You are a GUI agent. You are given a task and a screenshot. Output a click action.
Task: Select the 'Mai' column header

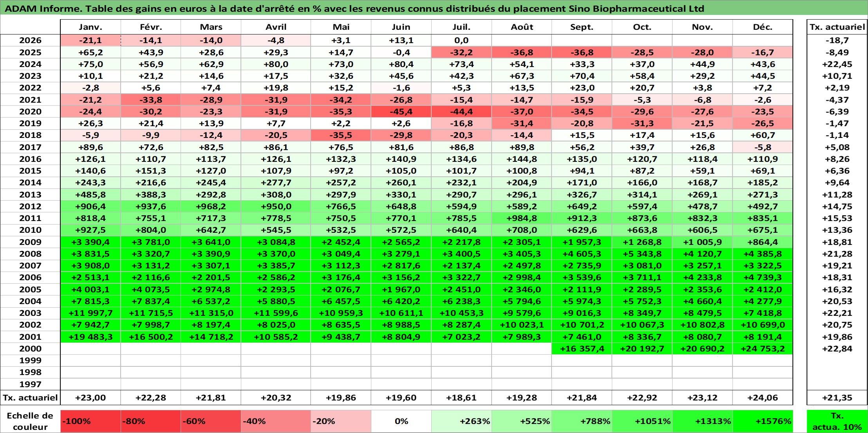click(x=341, y=27)
